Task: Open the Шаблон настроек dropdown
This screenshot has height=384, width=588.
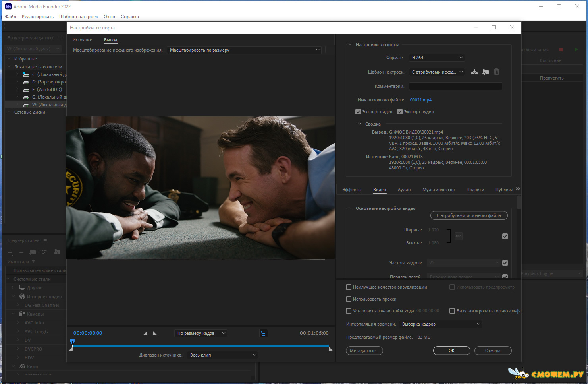Action: (437, 72)
